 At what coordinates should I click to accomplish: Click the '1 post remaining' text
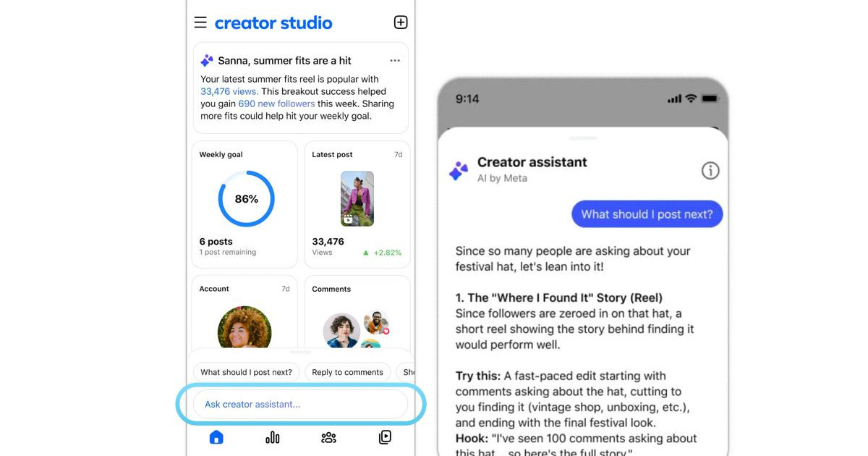pos(228,252)
